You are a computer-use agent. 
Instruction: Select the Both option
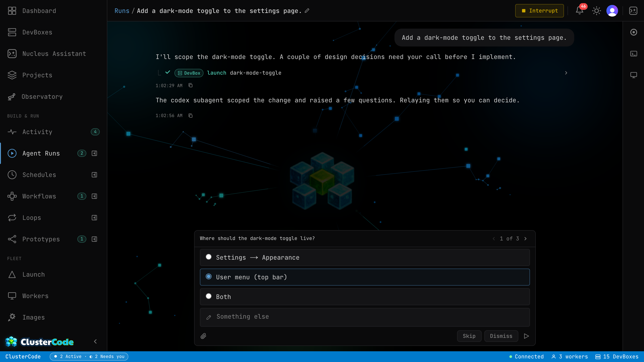pyautogui.click(x=365, y=297)
